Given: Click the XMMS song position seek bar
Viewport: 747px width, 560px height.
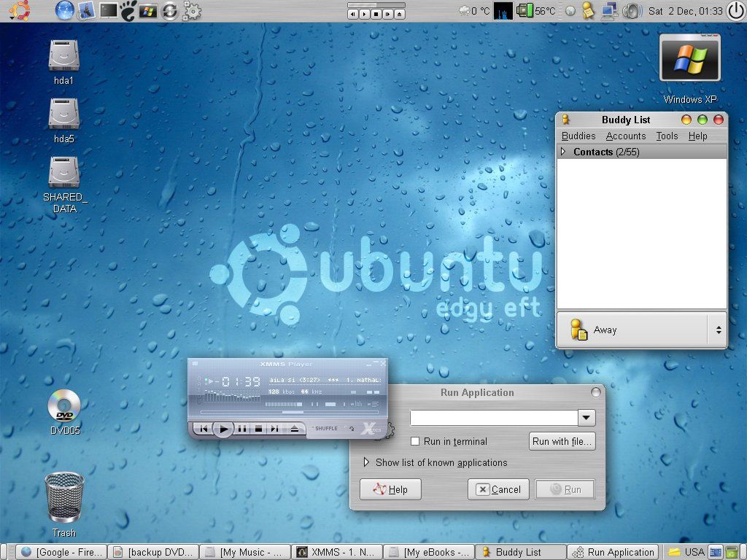Looking at the screenshot, I should tap(292, 412).
